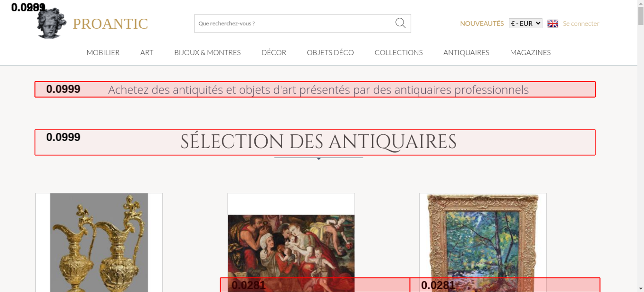This screenshot has width=644, height=292.
Task: Open the Collections menu
Action: pyautogui.click(x=398, y=52)
